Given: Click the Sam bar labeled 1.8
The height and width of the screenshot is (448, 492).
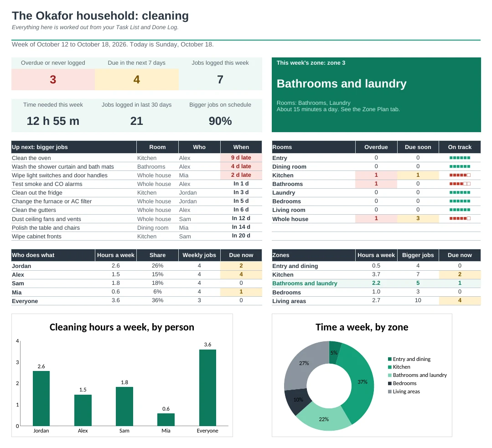Looking at the screenshot, I should coord(124,406).
